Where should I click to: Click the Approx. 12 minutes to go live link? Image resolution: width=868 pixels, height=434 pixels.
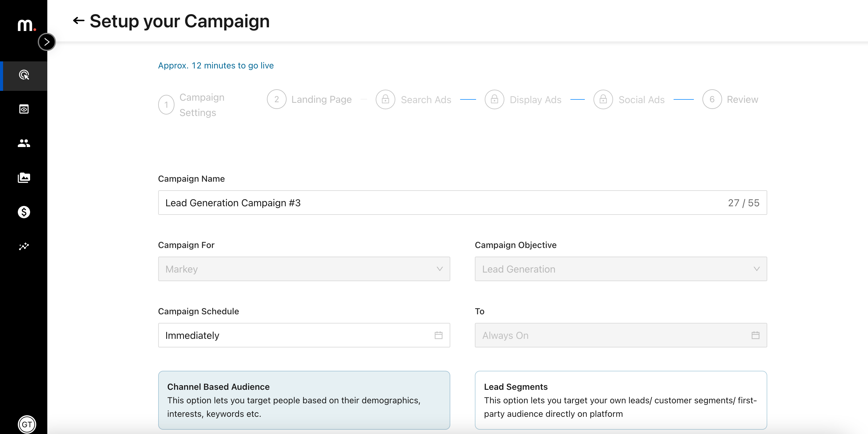tap(216, 66)
